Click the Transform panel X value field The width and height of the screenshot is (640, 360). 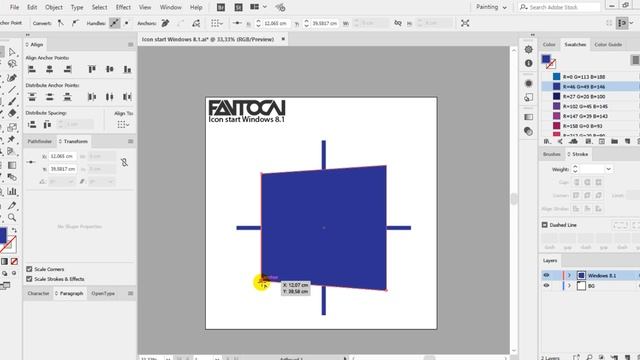coord(62,156)
